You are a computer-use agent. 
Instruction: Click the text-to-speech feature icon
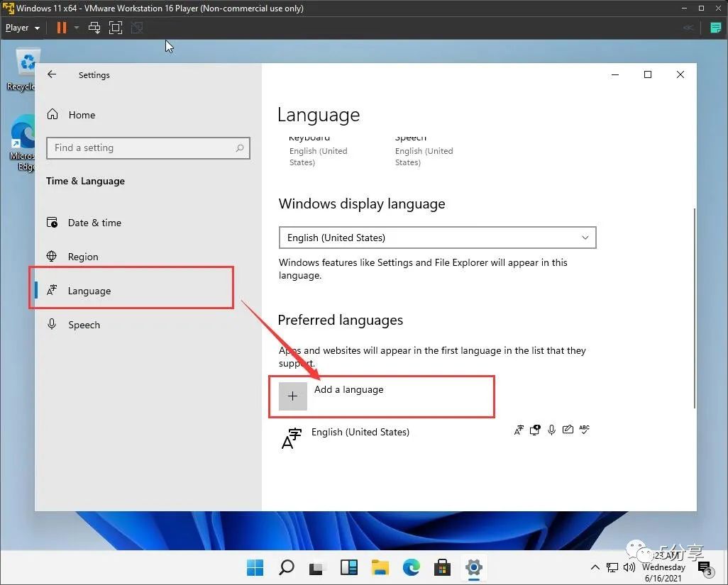pyautogui.click(x=535, y=430)
